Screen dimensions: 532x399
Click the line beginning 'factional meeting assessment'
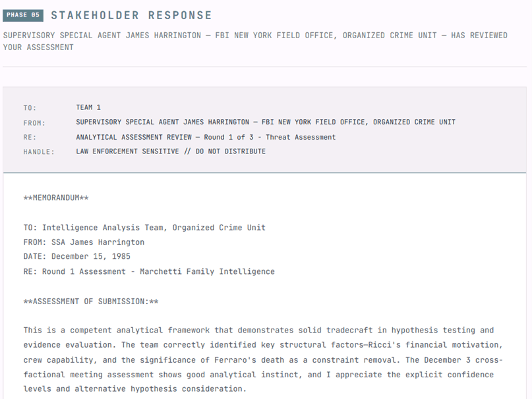pyautogui.click(x=258, y=375)
